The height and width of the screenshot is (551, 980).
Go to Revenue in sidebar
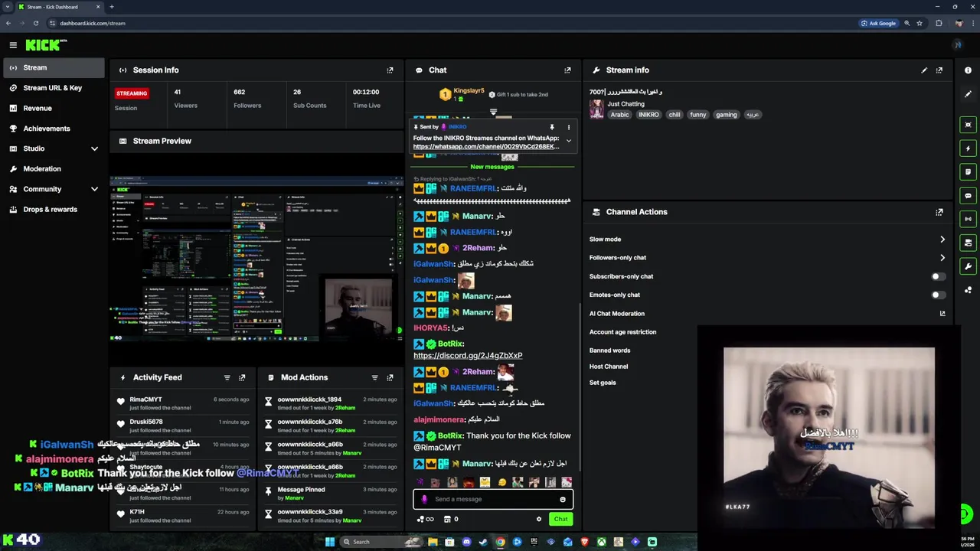(x=54, y=108)
